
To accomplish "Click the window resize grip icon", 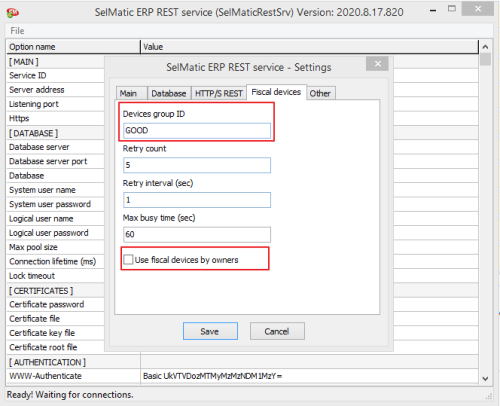I will [489, 396].
